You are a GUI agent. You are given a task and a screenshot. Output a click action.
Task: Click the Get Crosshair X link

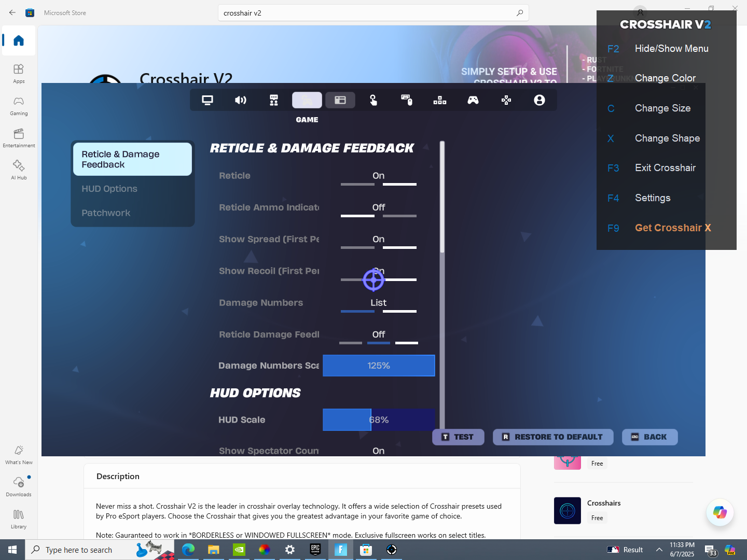(673, 228)
